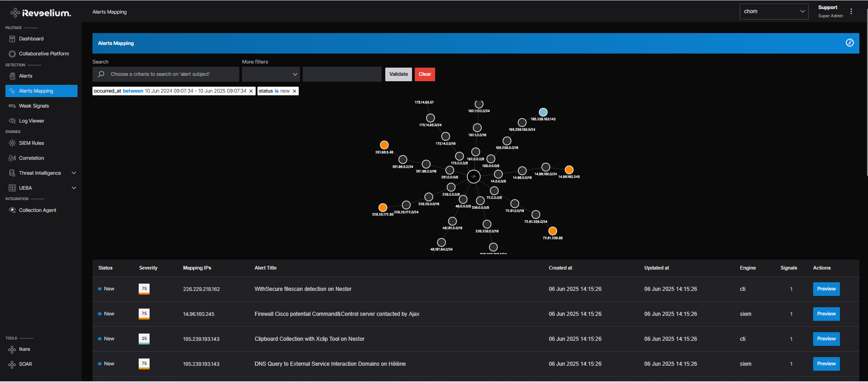Open the SOAR tool icon
Image resolution: width=868 pixels, height=383 pixels.
click(12, 364)
